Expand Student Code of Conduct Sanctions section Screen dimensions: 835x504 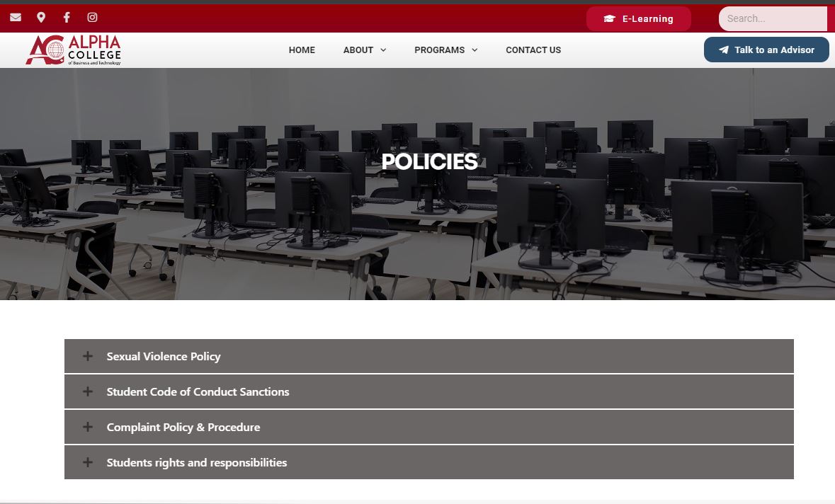click(429, 391)
